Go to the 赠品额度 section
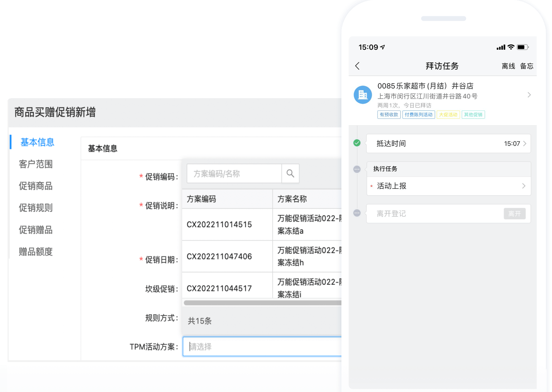This screenshot has height=392, width=552. point(36,252)
